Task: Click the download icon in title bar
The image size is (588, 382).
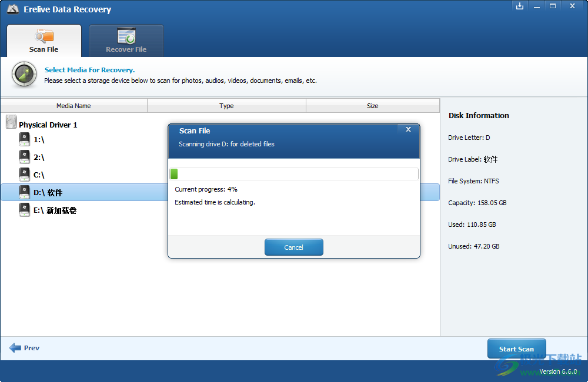Action: [x=519, y=6]
